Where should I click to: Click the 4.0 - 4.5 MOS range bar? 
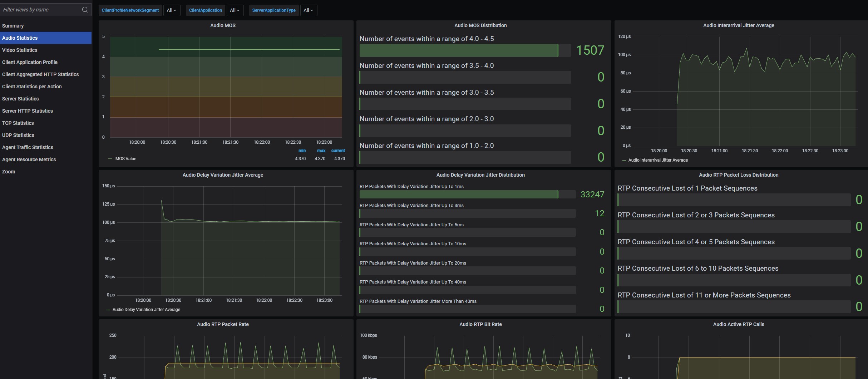point(465,50)
